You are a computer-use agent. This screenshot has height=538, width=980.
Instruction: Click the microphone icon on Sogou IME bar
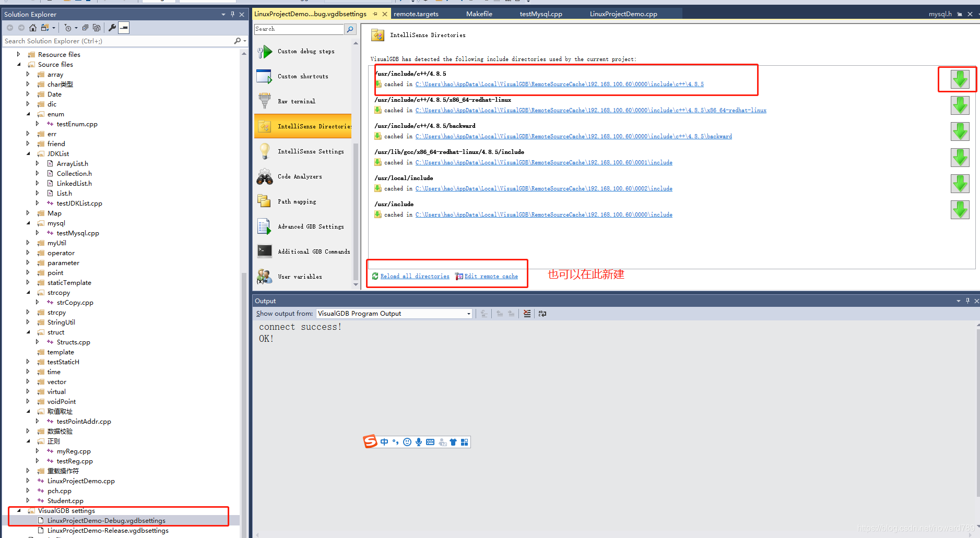click(x=419, y=442)
